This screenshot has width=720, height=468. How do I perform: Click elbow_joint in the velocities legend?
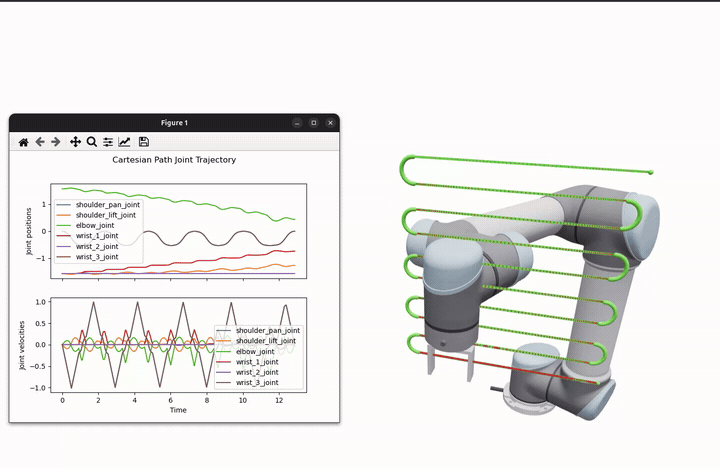pos(255,352)
